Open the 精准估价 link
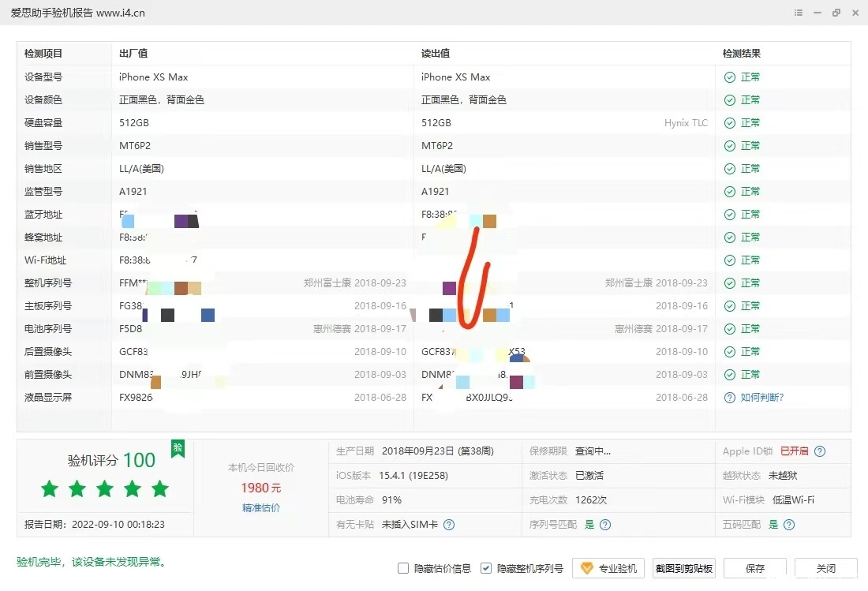 [260, 507]
